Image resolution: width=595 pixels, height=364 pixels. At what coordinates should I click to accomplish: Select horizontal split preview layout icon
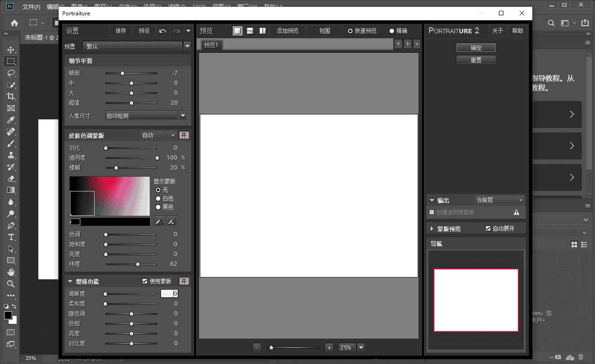pos(250,31)
